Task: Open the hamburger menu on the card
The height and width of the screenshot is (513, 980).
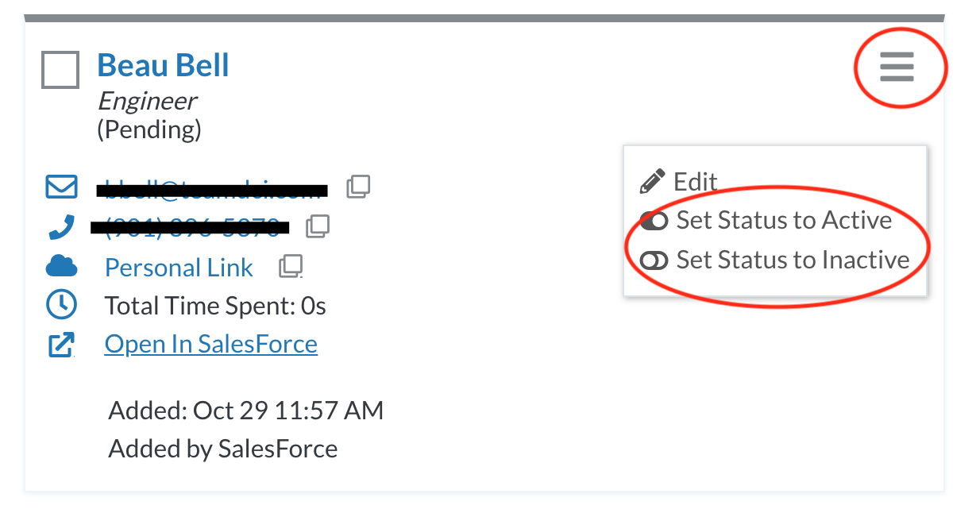Action: pos(897,67)
